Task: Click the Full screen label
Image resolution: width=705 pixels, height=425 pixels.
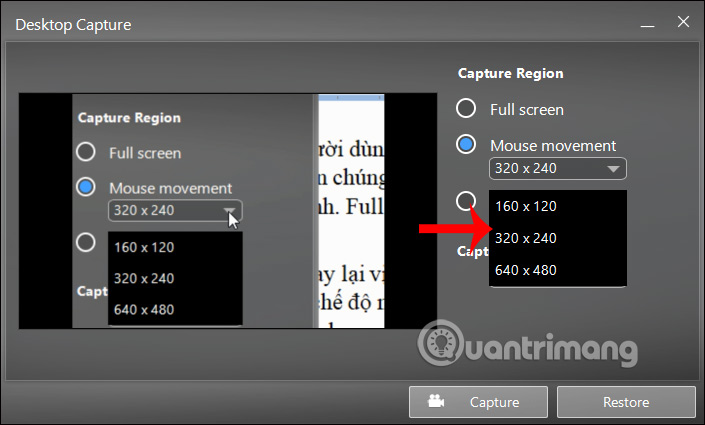Action: 527,110
